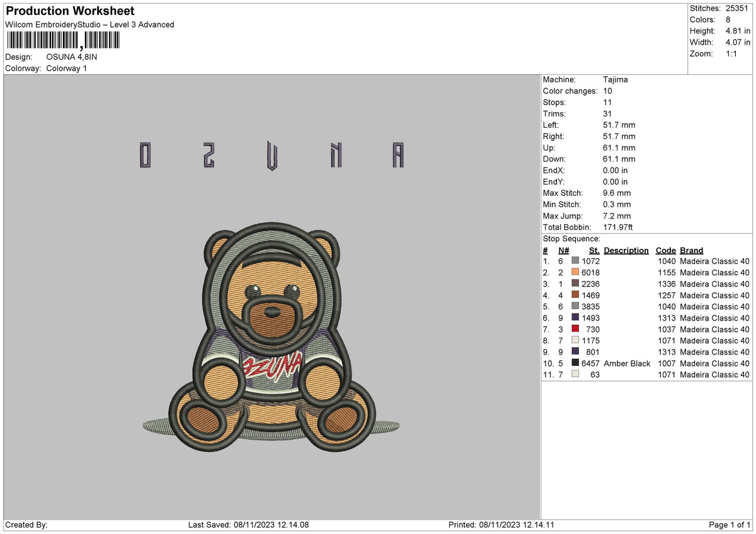Choose the off-white swatch beside 1175 stitches
The height and width of the screenshot is (534, 756).
click(x=575, y=341)
